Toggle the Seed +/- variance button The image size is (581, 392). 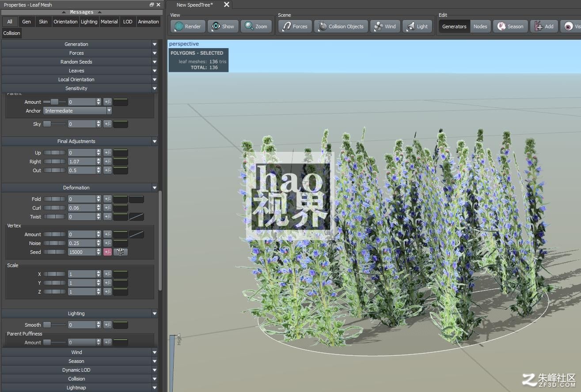coord(107,252)
